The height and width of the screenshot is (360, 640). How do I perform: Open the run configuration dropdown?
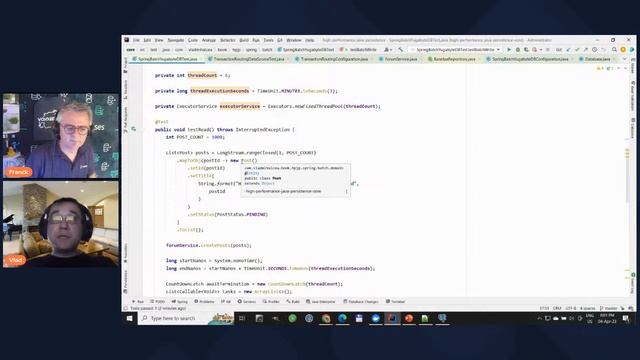coord(456,49)
